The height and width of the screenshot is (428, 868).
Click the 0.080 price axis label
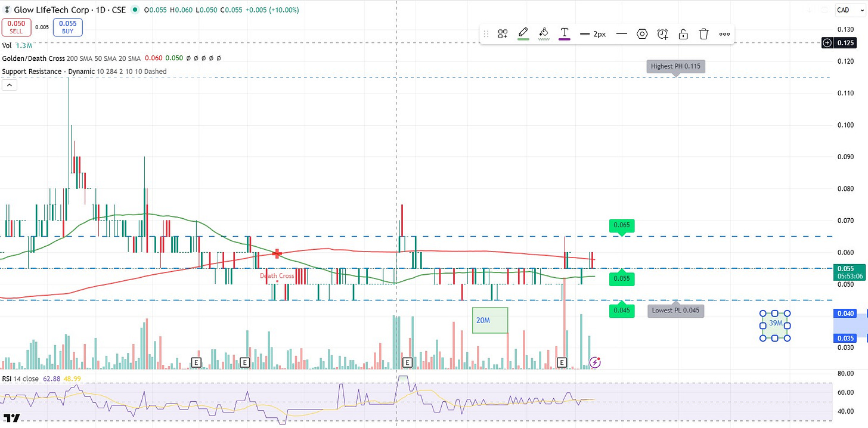point(846,188)
